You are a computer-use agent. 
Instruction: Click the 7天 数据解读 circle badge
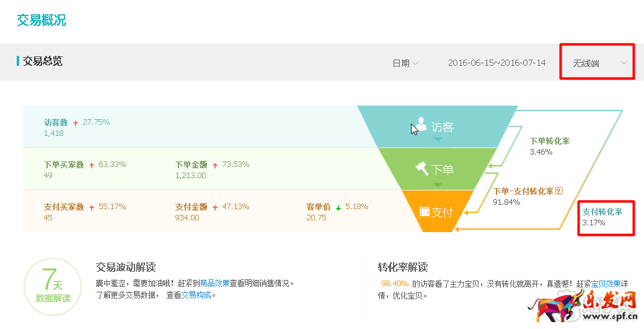coord(53,288)
